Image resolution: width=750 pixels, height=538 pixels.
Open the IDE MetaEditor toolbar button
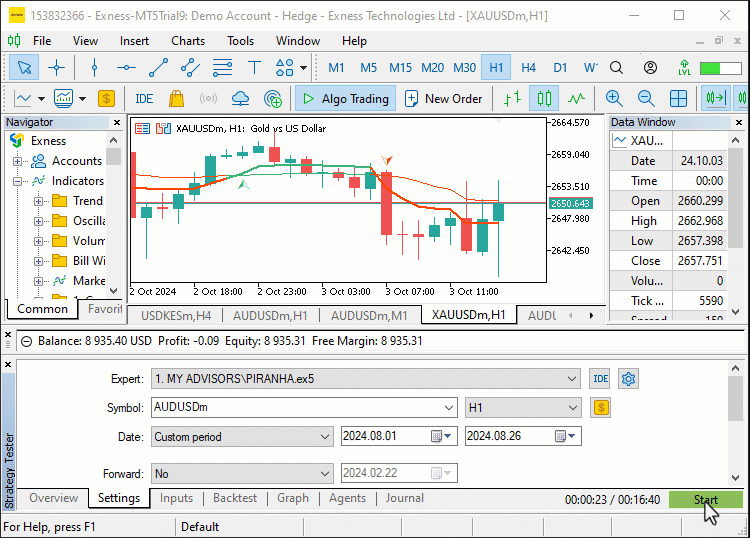point(144,99)
